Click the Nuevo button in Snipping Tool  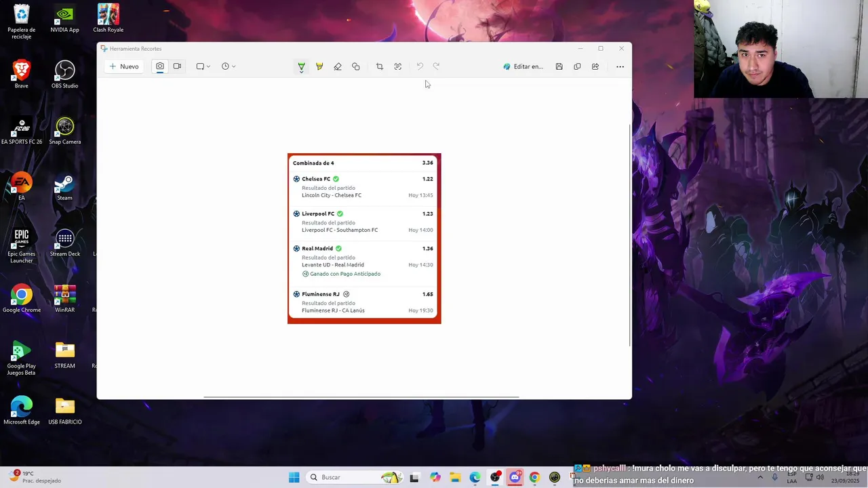123,66
